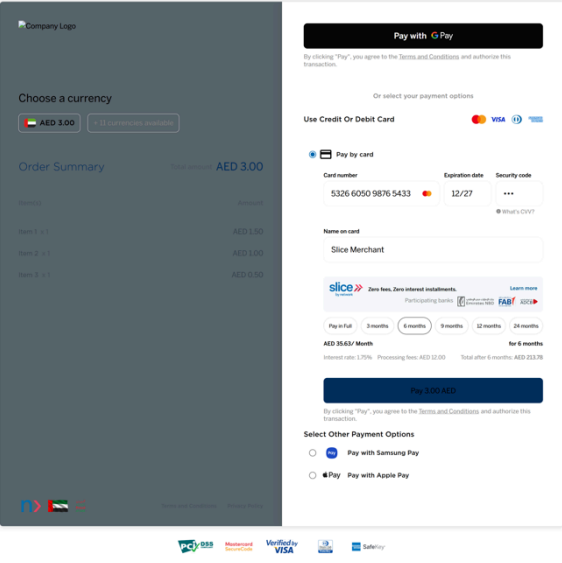Click 'Total after 6 months: AED 213.78' text
Viewport: 562px width, 563px height.
click(502, 357)
